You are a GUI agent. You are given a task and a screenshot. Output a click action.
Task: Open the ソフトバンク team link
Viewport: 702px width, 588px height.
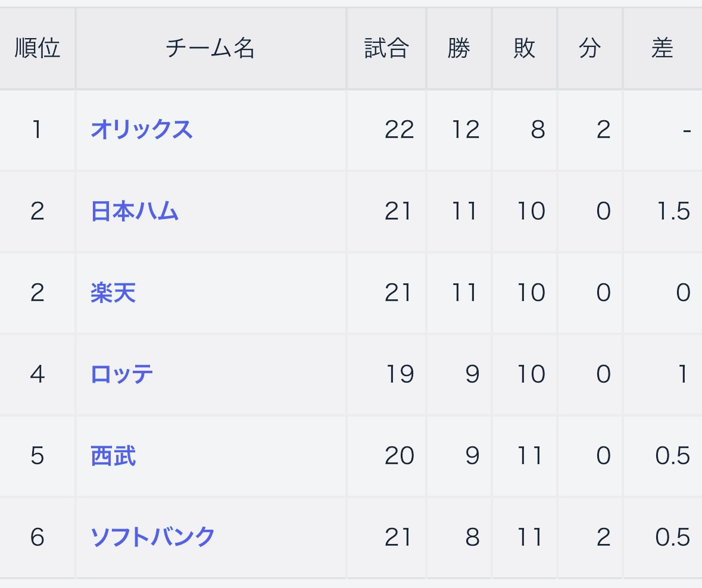coord(152,537)
